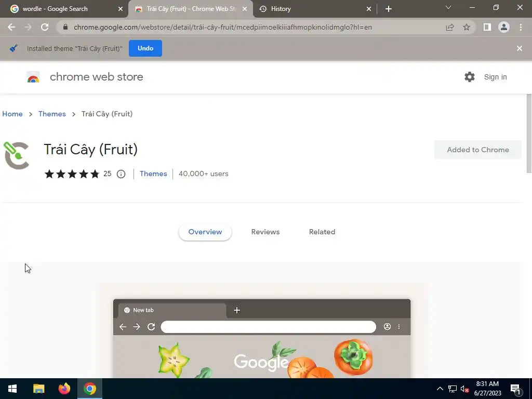This screenshot has height=399, width=532.
Task: Open the side panel icon
Action: click(x=487, y=27)
